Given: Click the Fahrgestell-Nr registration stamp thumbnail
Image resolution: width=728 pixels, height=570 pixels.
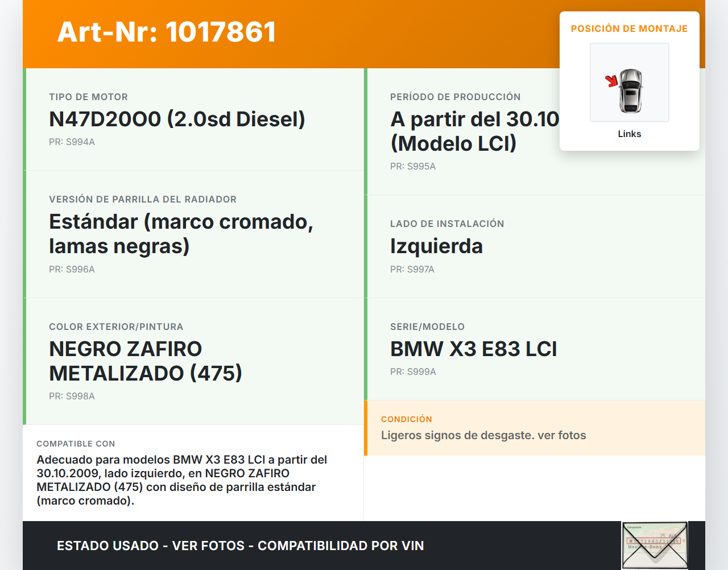Looking at the screenshot, I should tap(654, 545).
